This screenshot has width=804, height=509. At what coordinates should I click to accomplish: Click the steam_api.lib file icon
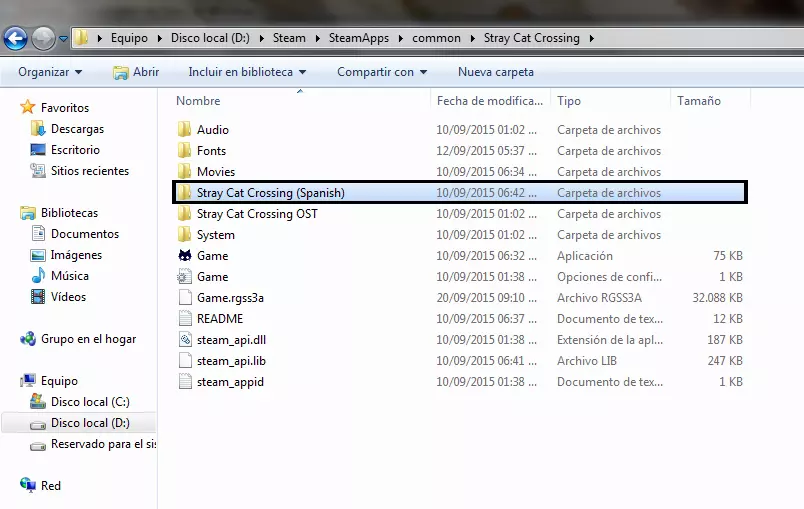click(185, 360)
